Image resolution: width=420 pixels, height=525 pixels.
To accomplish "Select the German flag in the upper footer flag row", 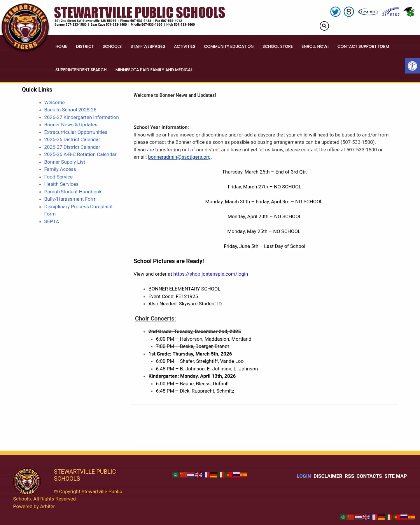I will pos(213,475).
